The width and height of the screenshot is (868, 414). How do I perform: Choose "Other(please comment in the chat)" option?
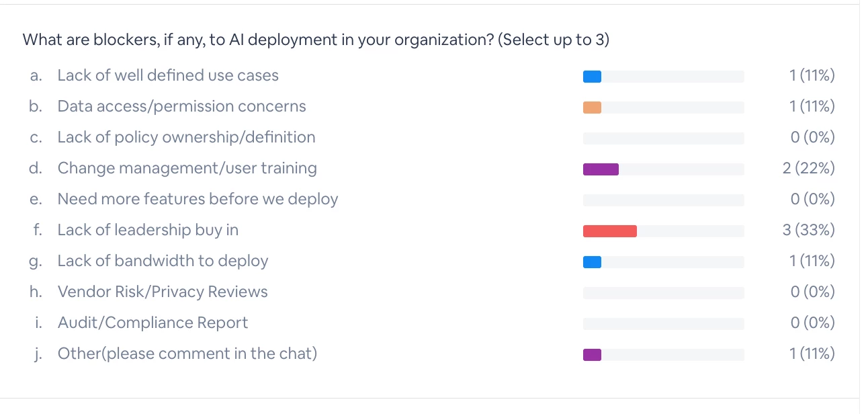(x=187, y=354)
